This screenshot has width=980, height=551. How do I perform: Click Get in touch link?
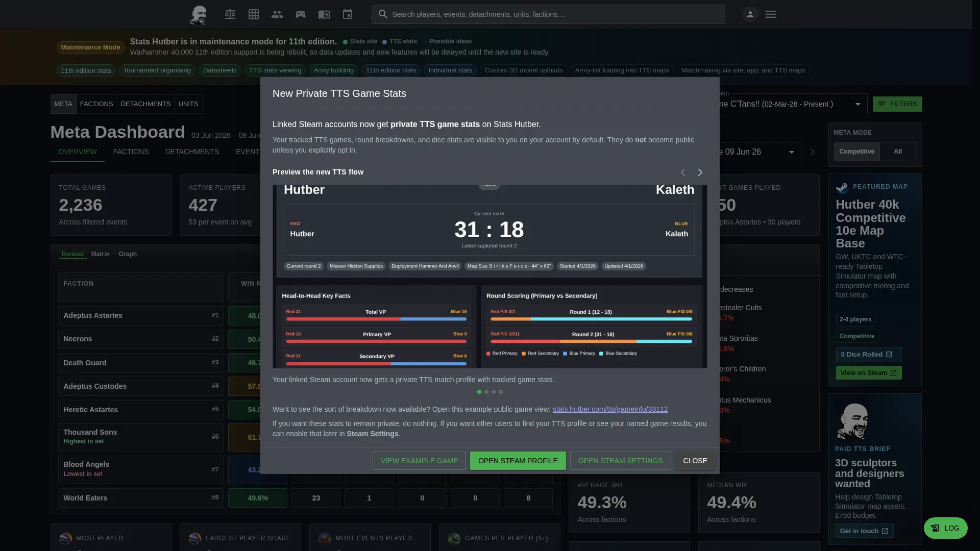[864, 531]
